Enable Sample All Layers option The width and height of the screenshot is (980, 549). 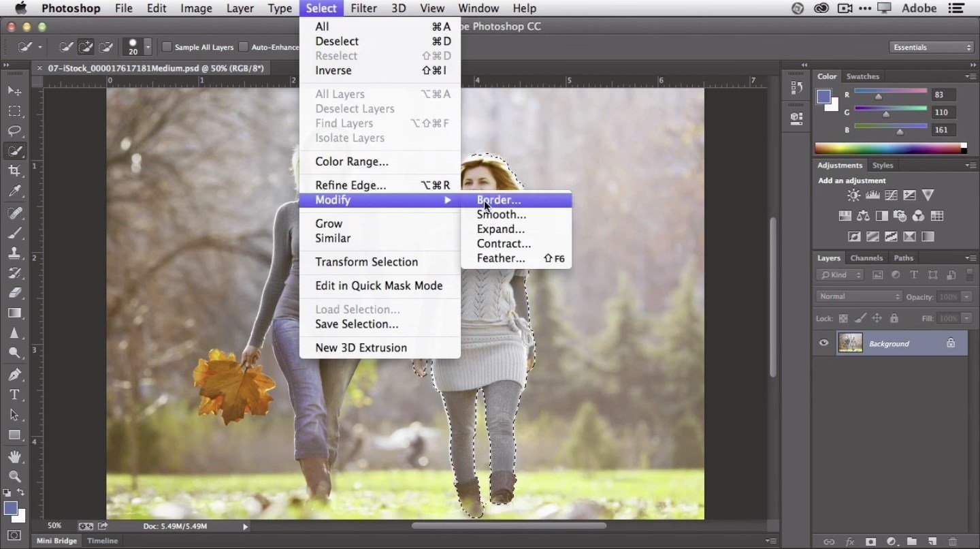(x=166, y=46)
